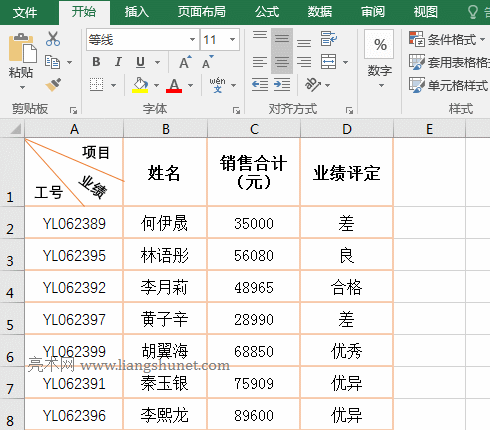490x430 pixels.
Task: Select cell with 何伊晟
Action: (165, 223)
